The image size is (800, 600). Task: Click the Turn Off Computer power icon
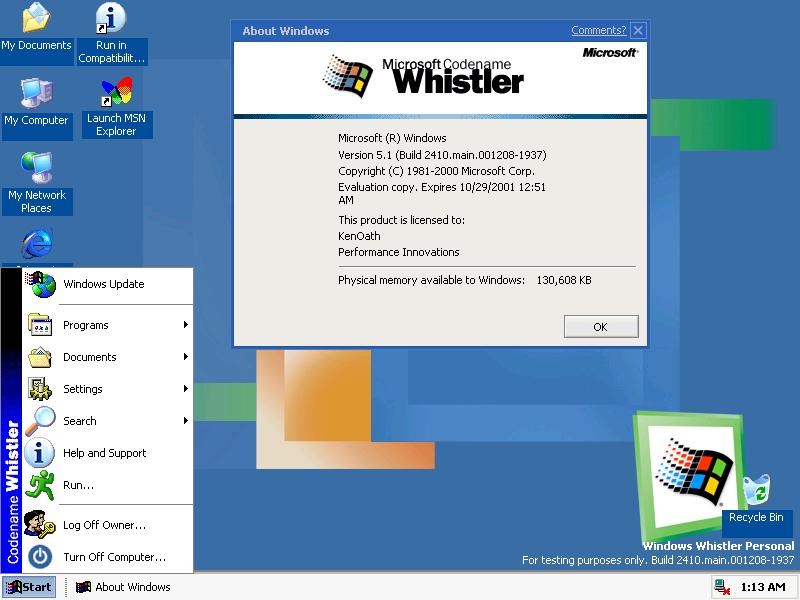click(40, 557)
